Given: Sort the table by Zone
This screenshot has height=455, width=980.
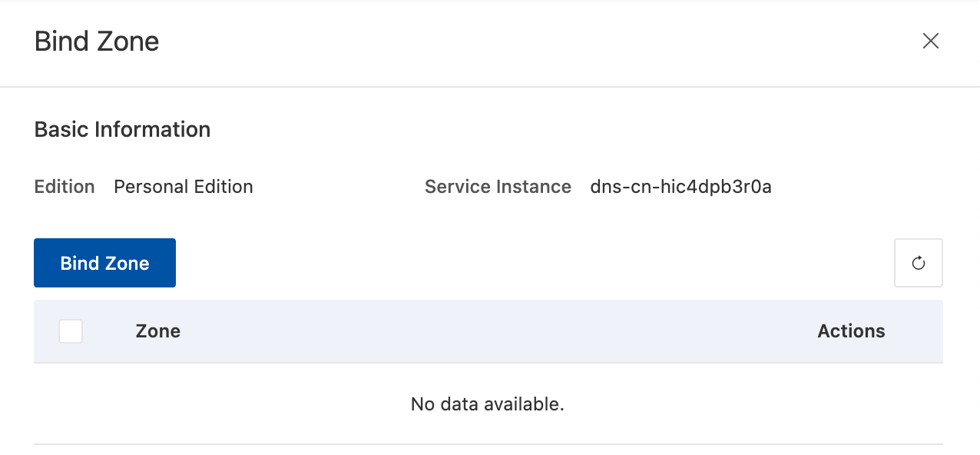Looking at the screenshot, I should point(157,331).
